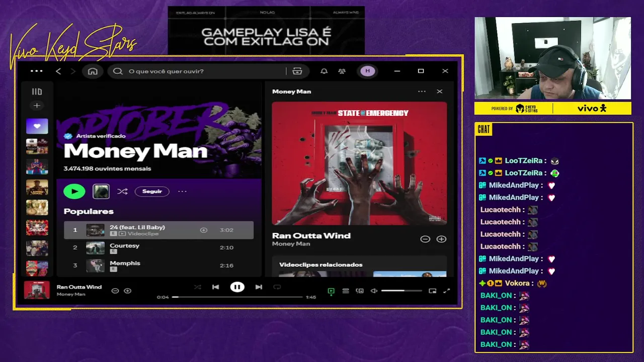Go forward with the right arrow
The image size is (644, 362).
(73, 71)
